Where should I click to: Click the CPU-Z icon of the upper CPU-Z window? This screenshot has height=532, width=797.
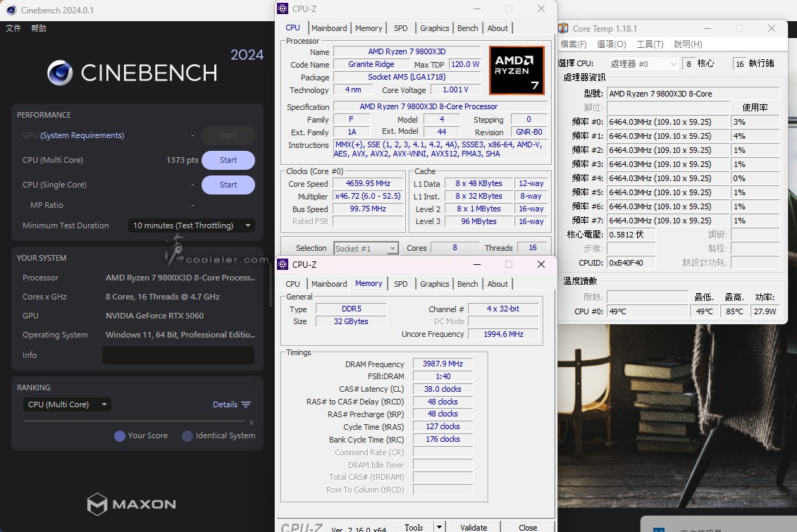pos(283,8)
